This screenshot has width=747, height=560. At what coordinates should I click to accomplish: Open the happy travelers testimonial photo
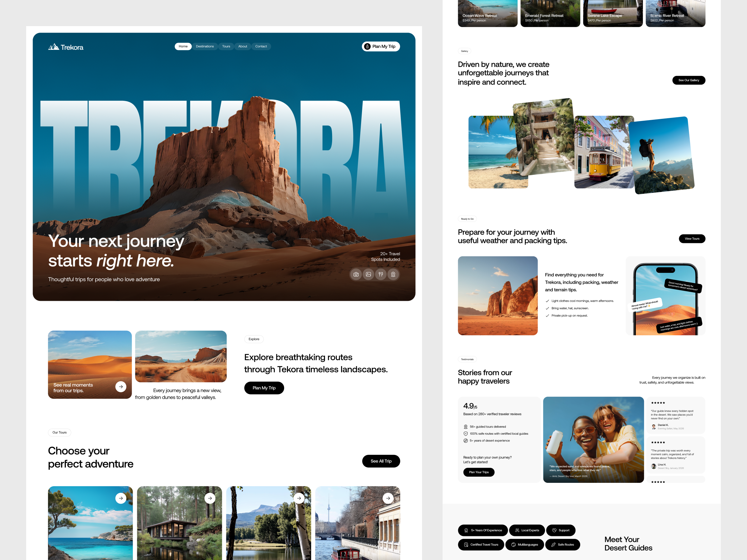593,440
